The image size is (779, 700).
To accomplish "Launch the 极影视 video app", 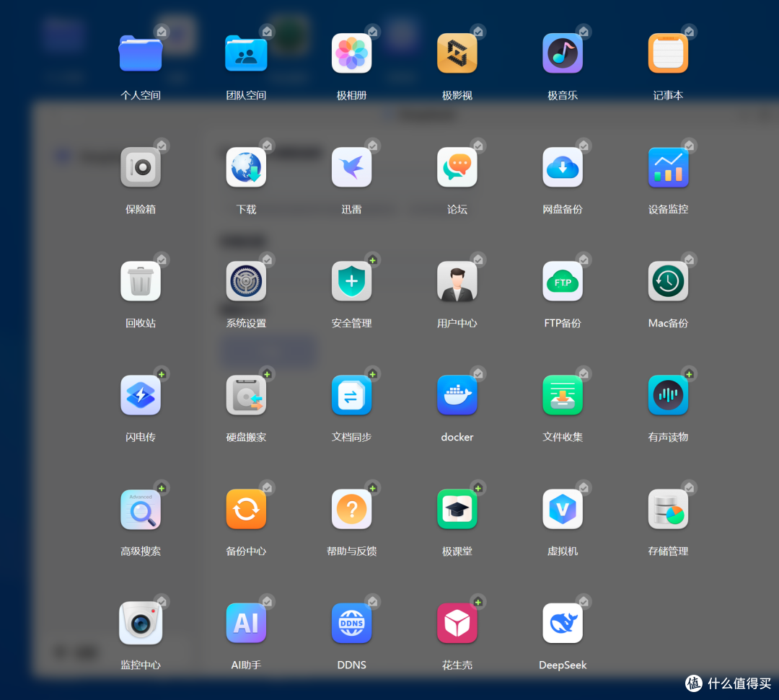I will [x=457, y=53].
